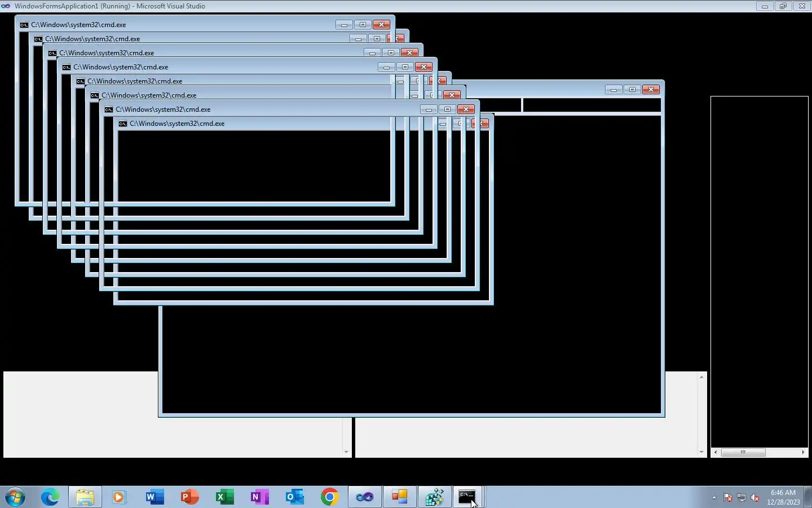Click down arrow of bottom-left panel scrollbar
Viewport: 812px width, 508px height.
point(346,452)
